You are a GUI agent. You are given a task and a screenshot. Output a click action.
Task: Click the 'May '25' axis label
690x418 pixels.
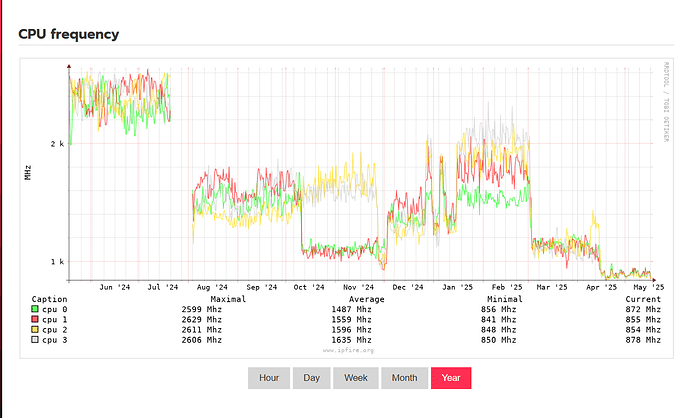(649, 287)
